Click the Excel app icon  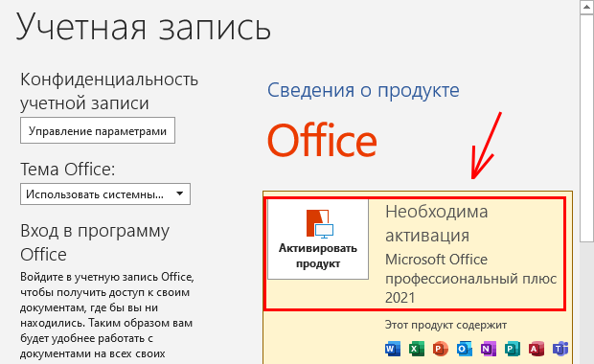tap(417, 349)
